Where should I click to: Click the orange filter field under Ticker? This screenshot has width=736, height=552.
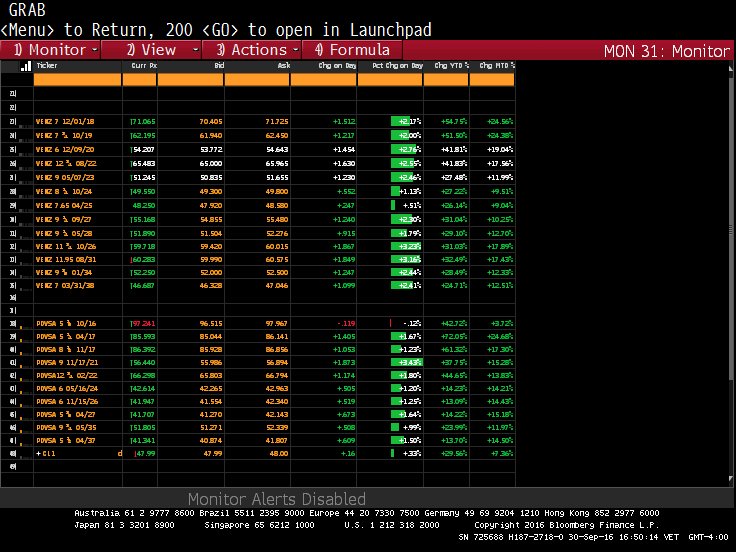tap(77, 79)
